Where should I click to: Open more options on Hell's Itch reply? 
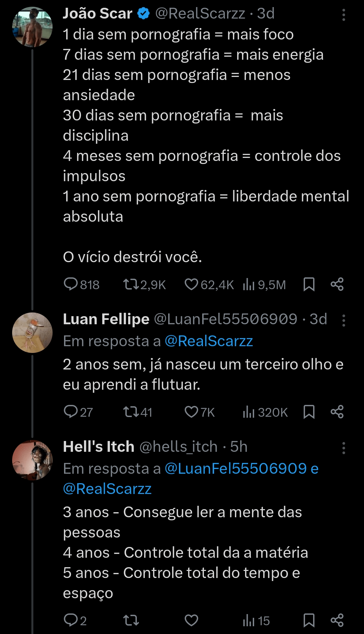tap(343, 448)
